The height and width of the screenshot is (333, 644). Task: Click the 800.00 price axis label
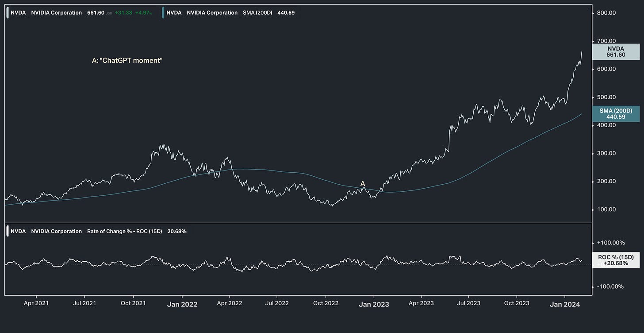(x=606, y=13)
